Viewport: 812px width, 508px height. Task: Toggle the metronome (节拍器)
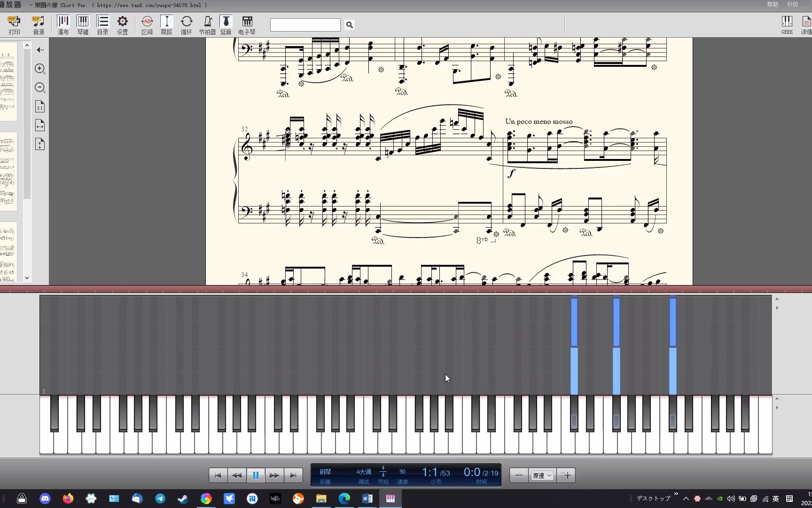click(x=207, y=25)
